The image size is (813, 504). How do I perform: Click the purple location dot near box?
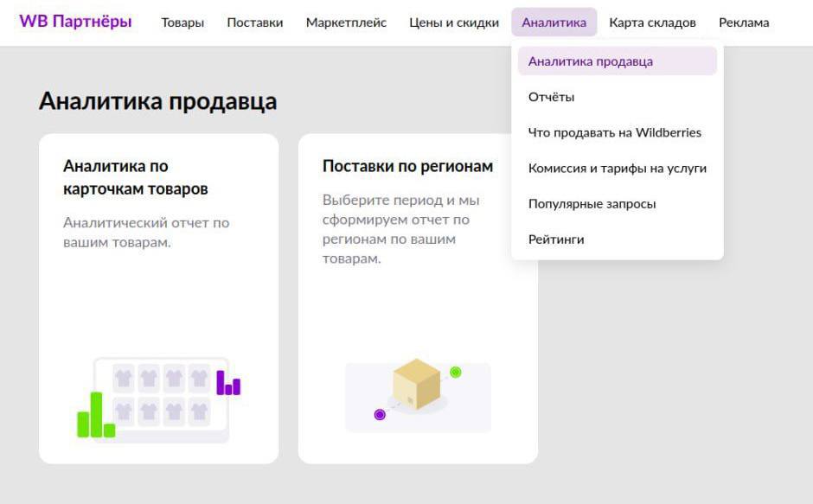tap(379, 415)
